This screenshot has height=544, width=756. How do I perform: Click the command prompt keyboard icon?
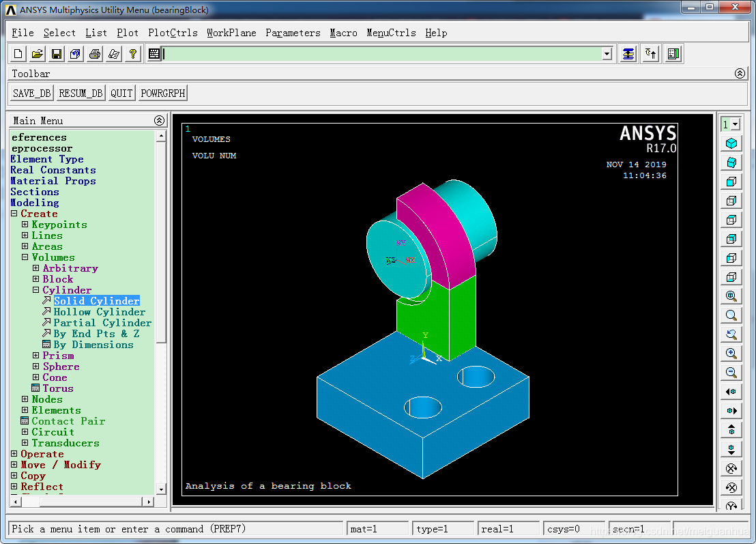(154, 54)
